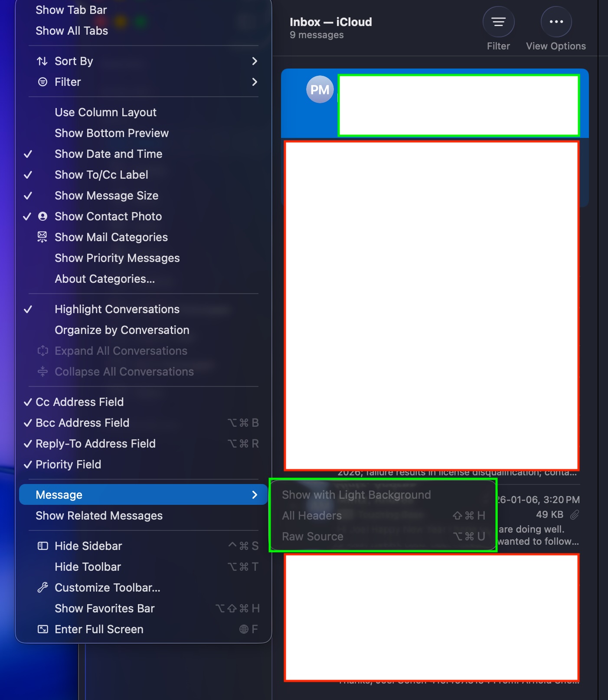Choose Show Related Messages

[99, 516]
